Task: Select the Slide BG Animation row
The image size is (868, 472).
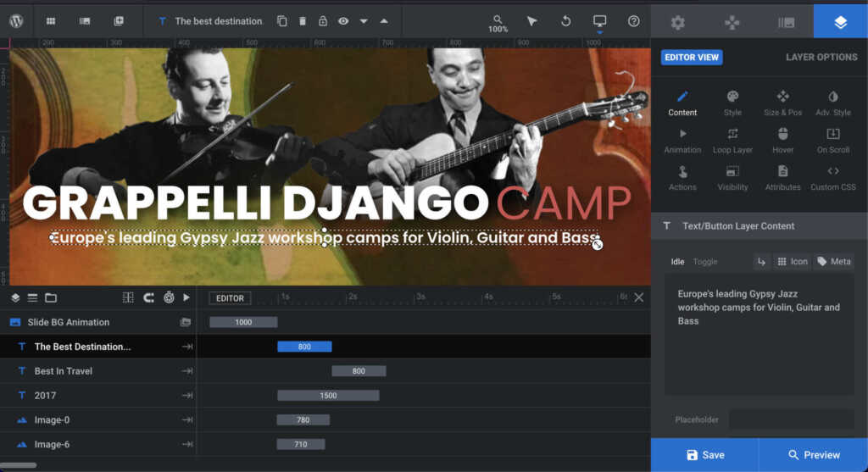Action: pos(98,322)
